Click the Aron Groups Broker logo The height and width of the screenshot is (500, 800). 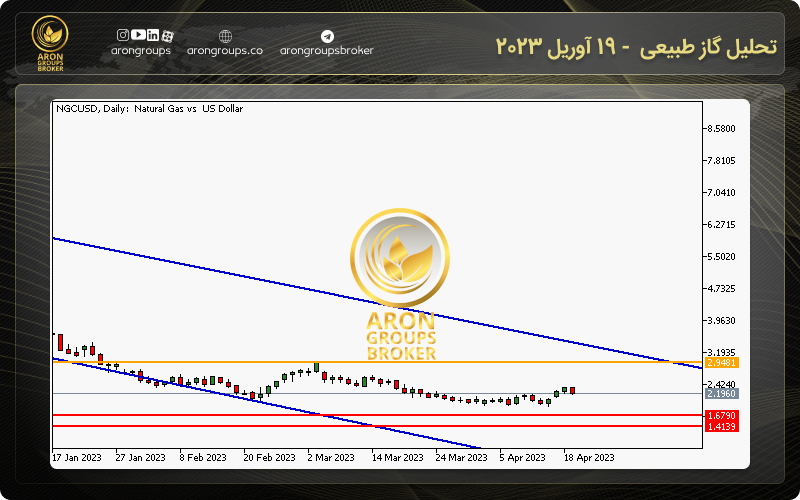tap(49, 43)
